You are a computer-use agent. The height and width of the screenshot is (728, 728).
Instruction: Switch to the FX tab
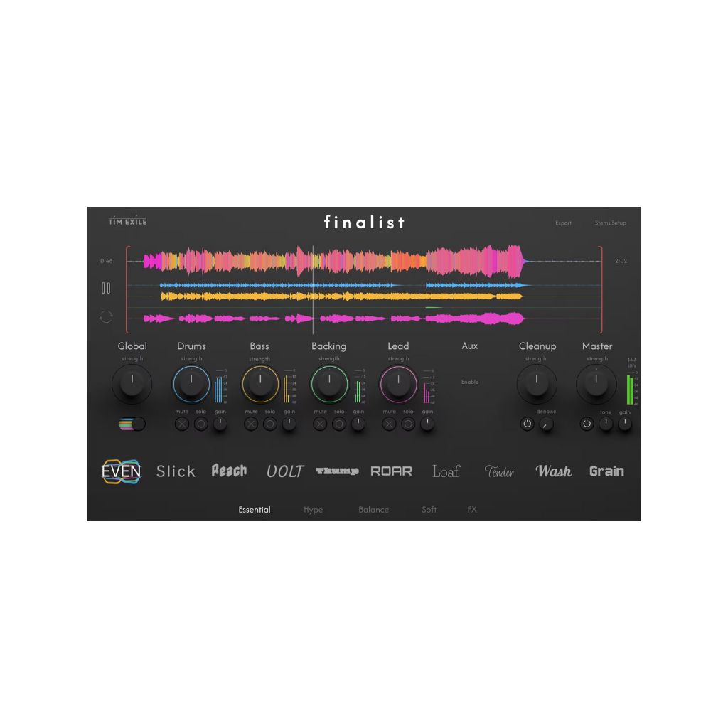472,509
